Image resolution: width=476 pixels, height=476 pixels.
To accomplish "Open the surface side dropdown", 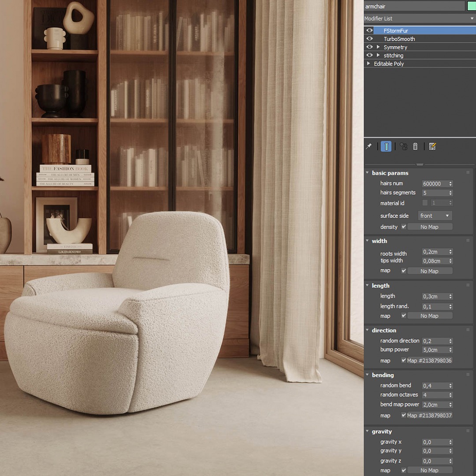I will pyautogui.click(x=435, y=216).
